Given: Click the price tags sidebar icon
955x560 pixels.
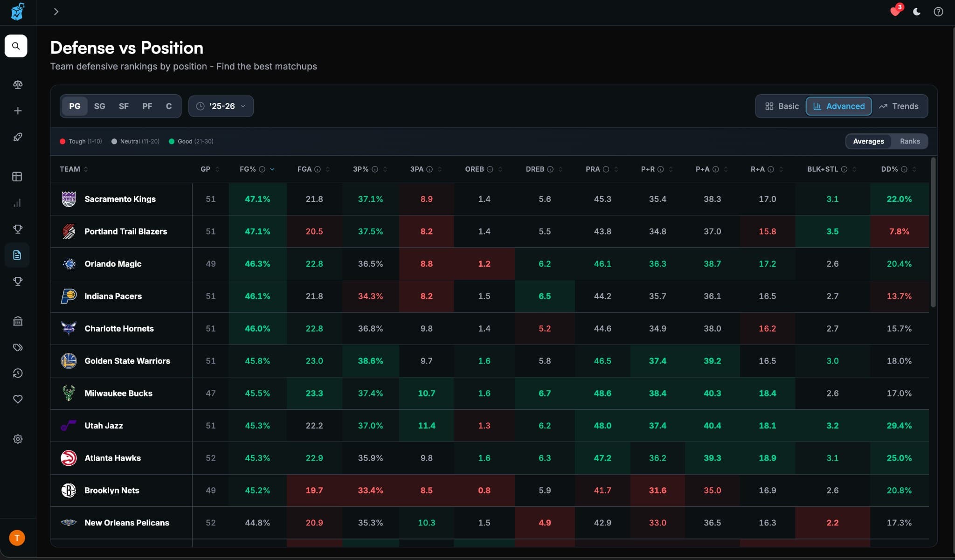Looking at the screenshot, I should click(18, 347).
